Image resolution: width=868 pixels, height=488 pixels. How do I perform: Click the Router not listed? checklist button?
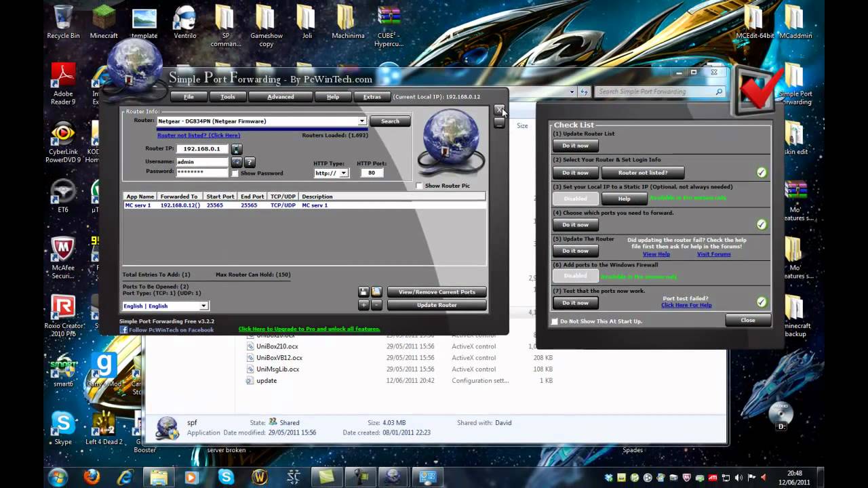[643, 173]
